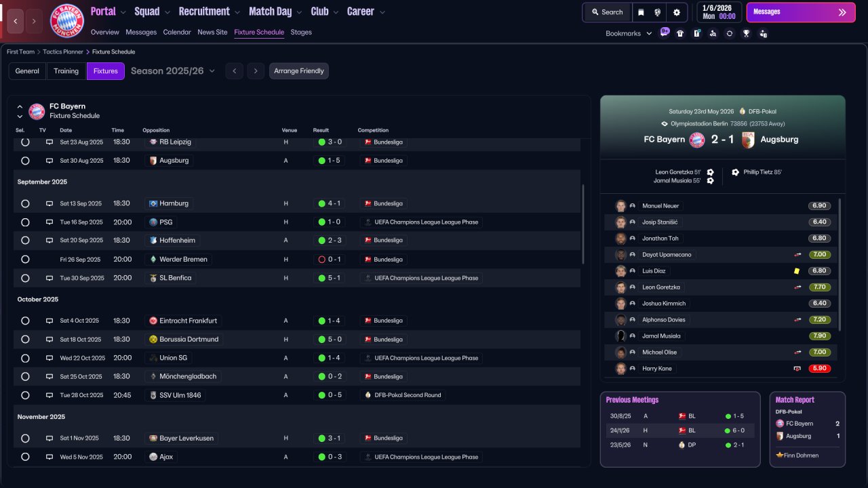Click the fixture list vertical scrollbar
This screenshot has height=488, width=868.
coord(583,224)
